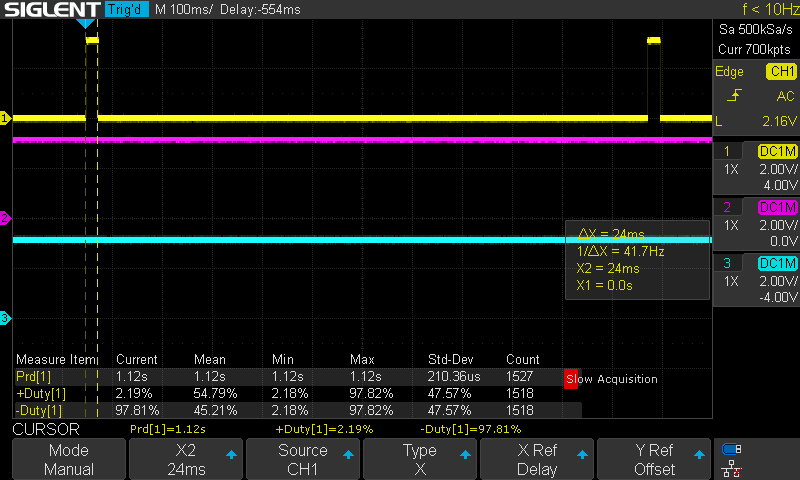Click the 210.36us standard deviation value
This screenshot has height=480, width=800.
pos(454,376)
